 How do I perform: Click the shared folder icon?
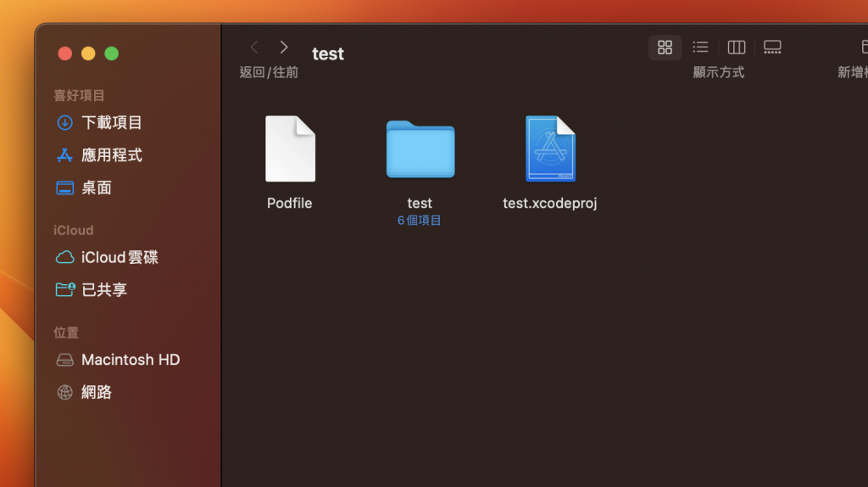[65, 289]
